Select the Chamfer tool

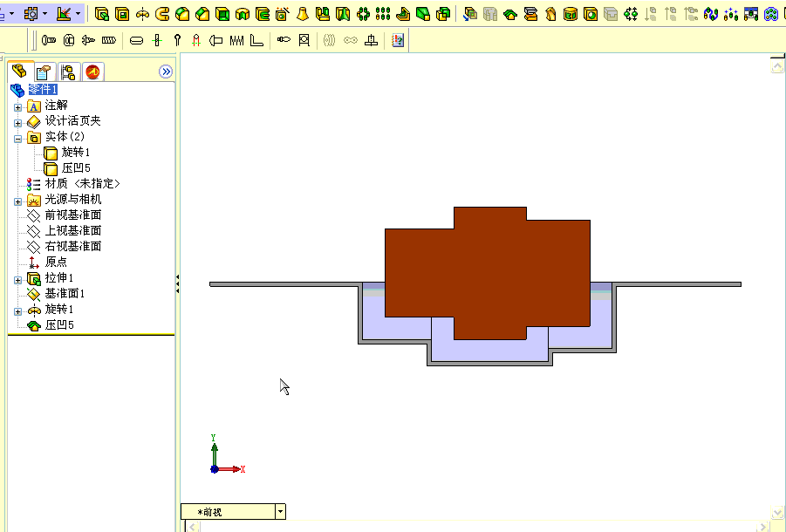[x=202, y=14]
